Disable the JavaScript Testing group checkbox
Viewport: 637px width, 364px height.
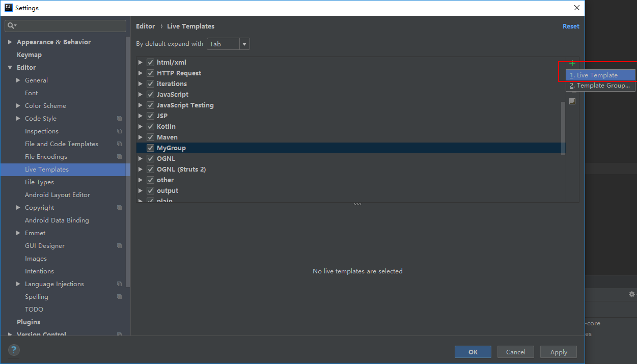(150, 105)
